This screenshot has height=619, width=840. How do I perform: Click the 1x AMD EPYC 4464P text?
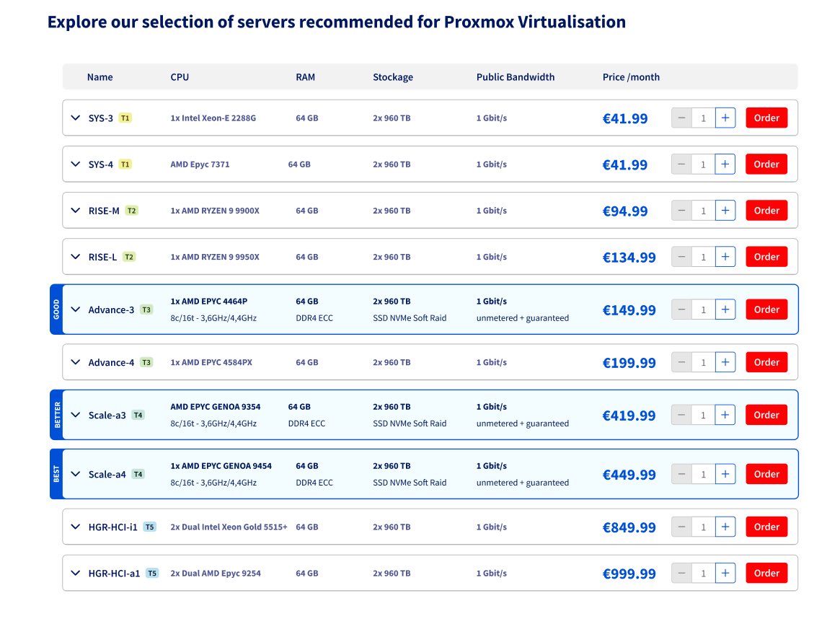[209, 301]
